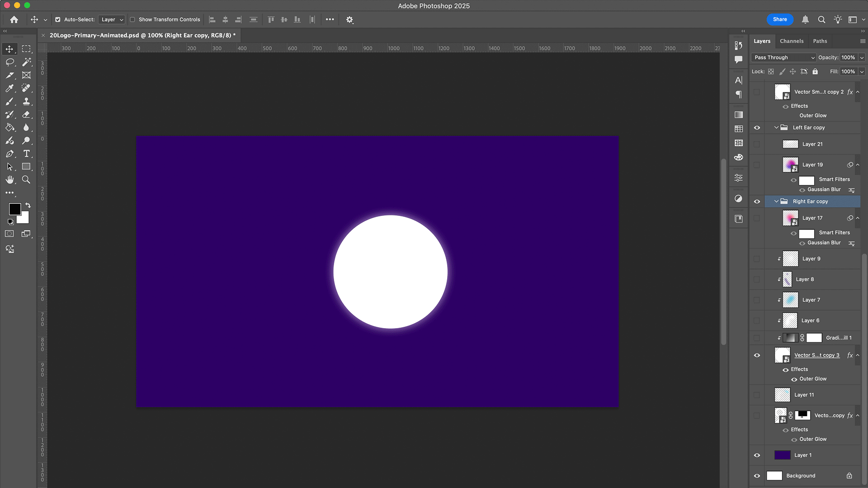Screen dimensions: 868x488
Task: Hide the Layer 1 visibility eye
Action: tap(757, 455)
